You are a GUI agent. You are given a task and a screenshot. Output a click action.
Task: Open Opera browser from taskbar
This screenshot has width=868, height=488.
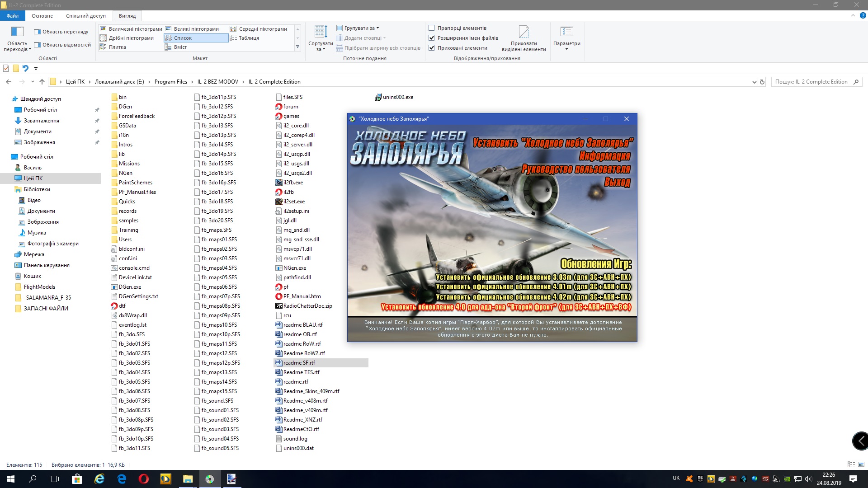click(x=144, y=479)
